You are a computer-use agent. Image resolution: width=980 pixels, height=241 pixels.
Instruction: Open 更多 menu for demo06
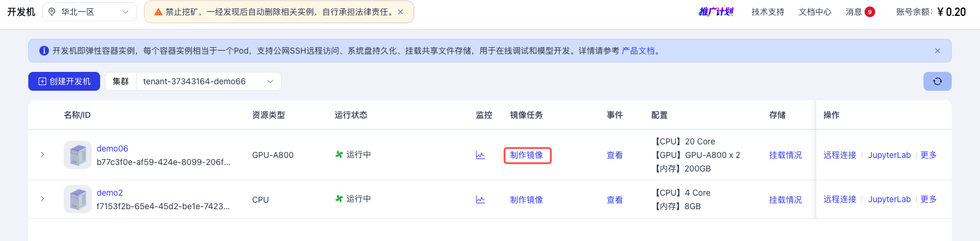pos(928,155)
